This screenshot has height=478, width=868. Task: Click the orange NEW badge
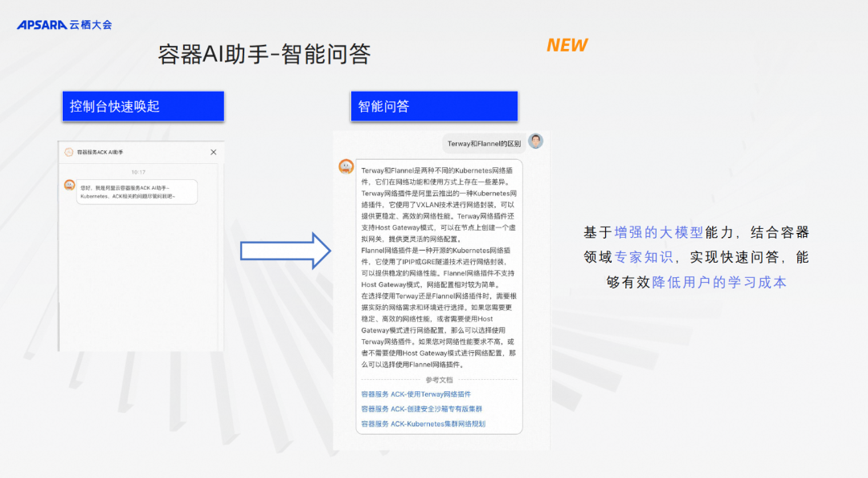567,45
